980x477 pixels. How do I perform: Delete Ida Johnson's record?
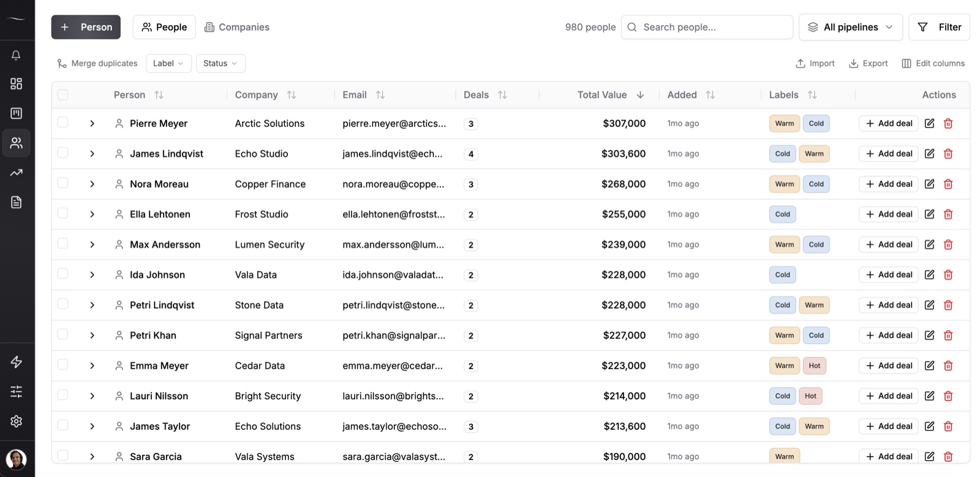pos(948,275)
